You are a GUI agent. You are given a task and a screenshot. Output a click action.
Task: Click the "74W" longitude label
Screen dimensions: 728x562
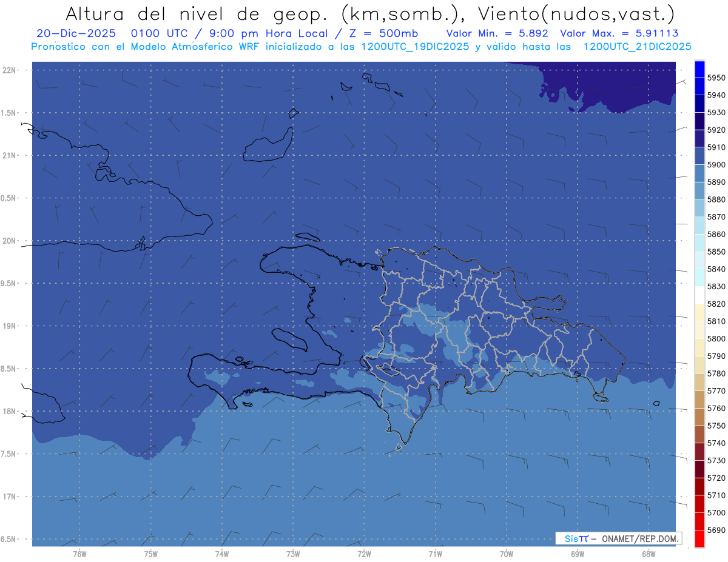tap(221, 554)
